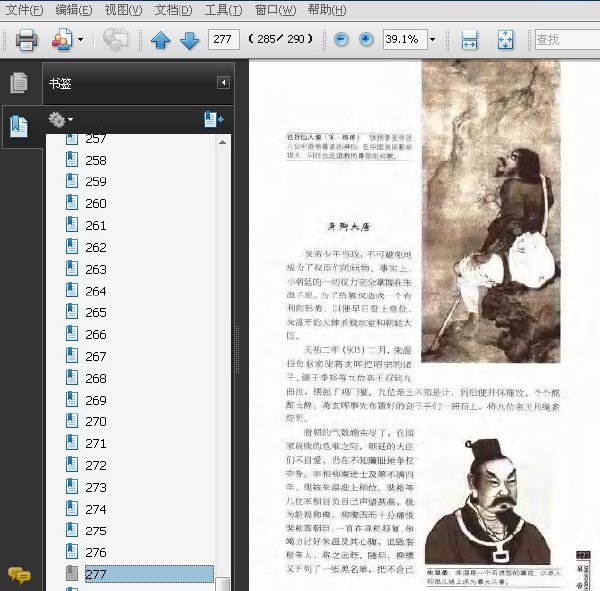Click the bookmark icon beside 274

(72, 509)
